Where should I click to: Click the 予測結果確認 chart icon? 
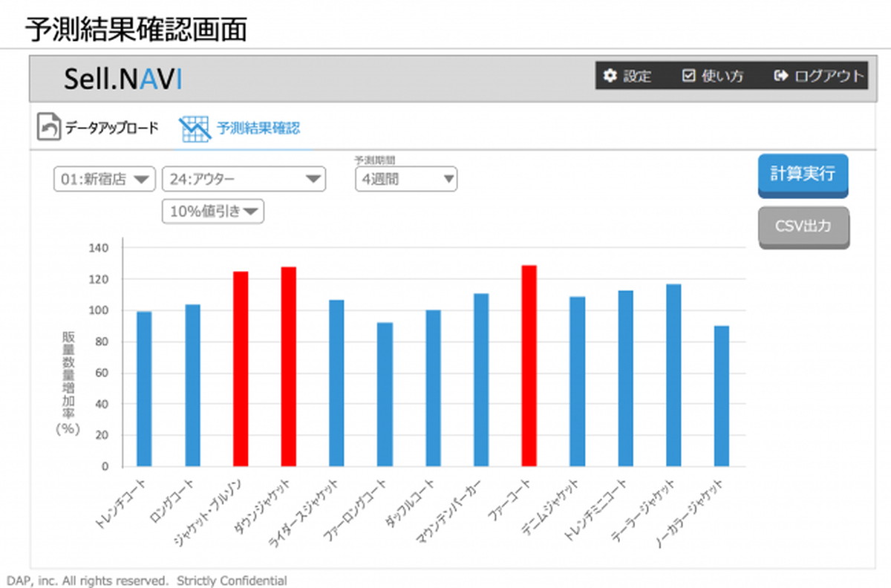pyautogui.click(x=194, y=128)
